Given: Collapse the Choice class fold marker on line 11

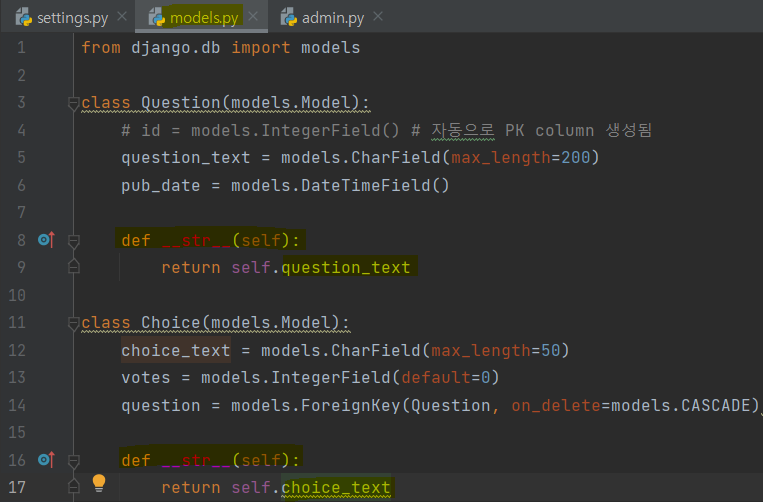Looking at the screenshot, I should click(73, 323).
